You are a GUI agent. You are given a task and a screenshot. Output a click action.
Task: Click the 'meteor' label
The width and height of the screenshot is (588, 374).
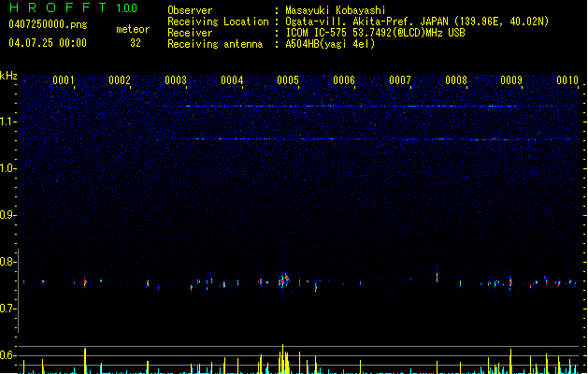133,29
